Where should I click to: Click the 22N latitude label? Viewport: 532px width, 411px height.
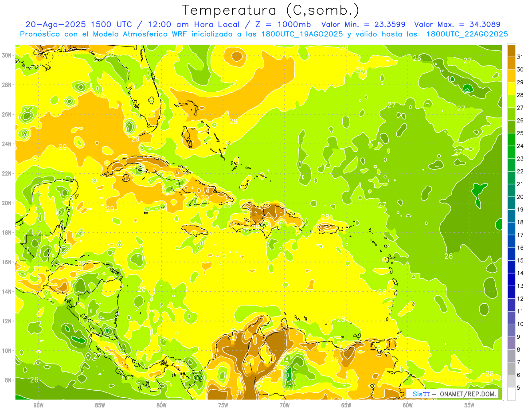pos(7,173)
